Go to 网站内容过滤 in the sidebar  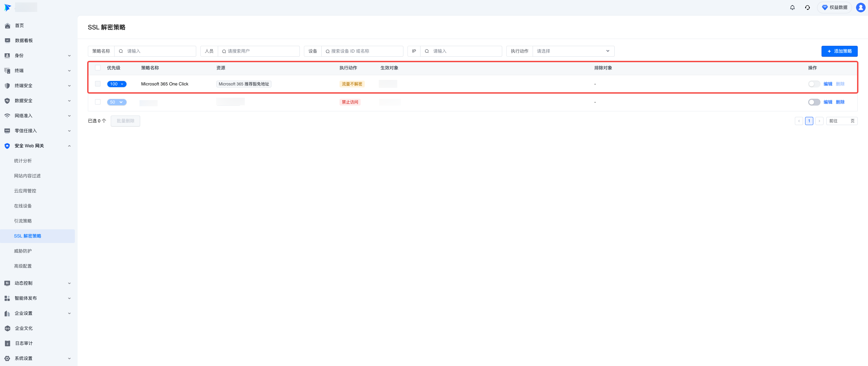point(27,176)
